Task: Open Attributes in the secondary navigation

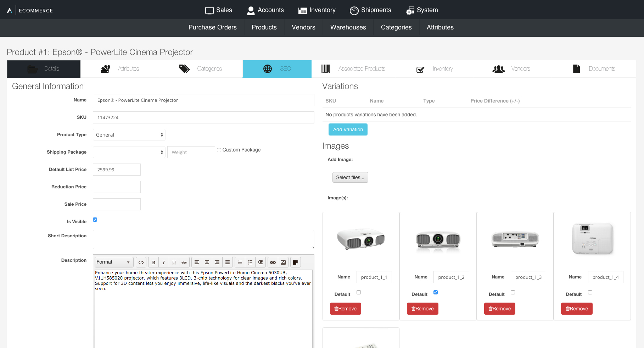Action: [440, 28]
